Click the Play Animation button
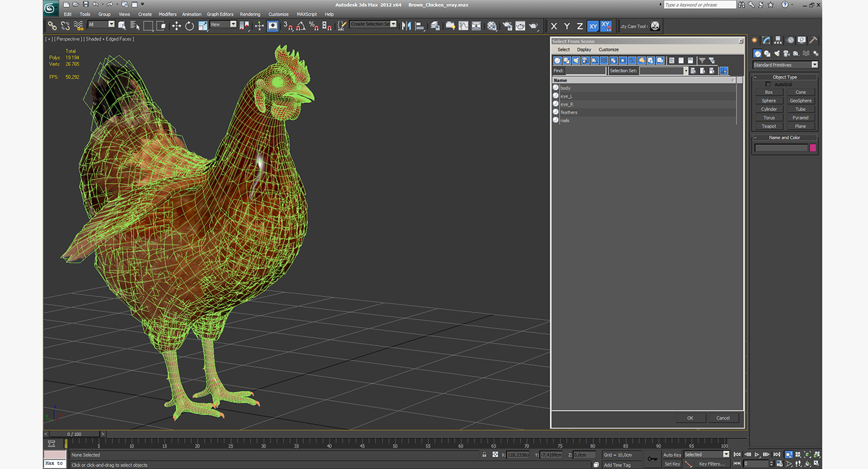Viewport: 868px width, 469px height. [757, 454]
